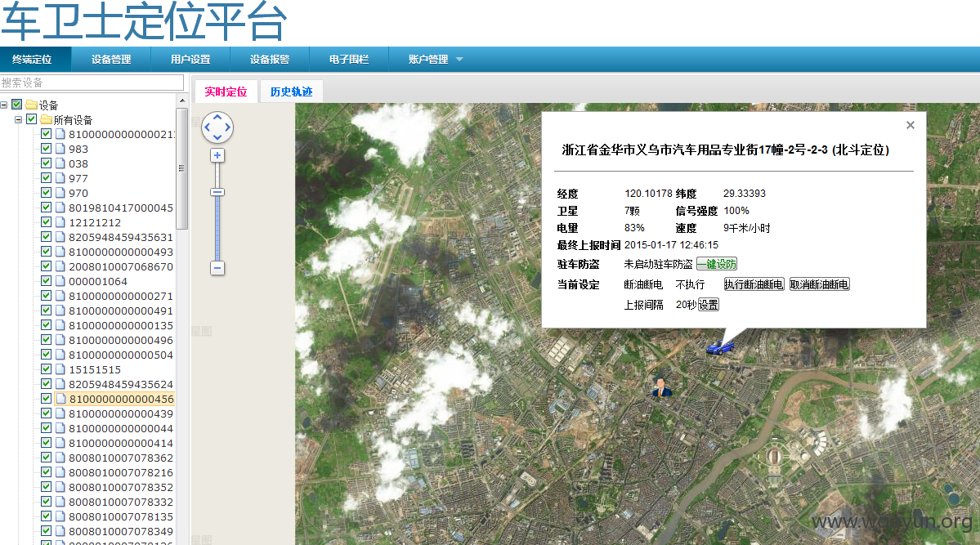980x545 pixels.
Task: Select device 8100000000000456 in the tree
Action: 121,399
